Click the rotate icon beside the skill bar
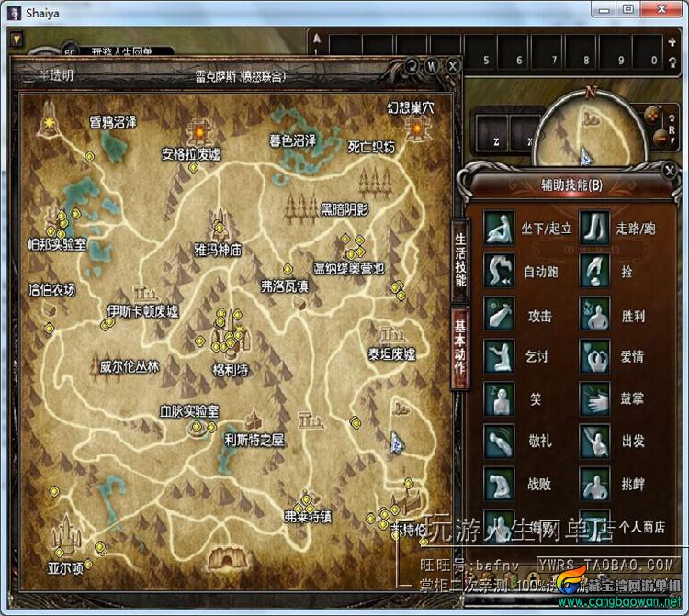This screenshot has height=616, width=689. (x=672, y=62)
